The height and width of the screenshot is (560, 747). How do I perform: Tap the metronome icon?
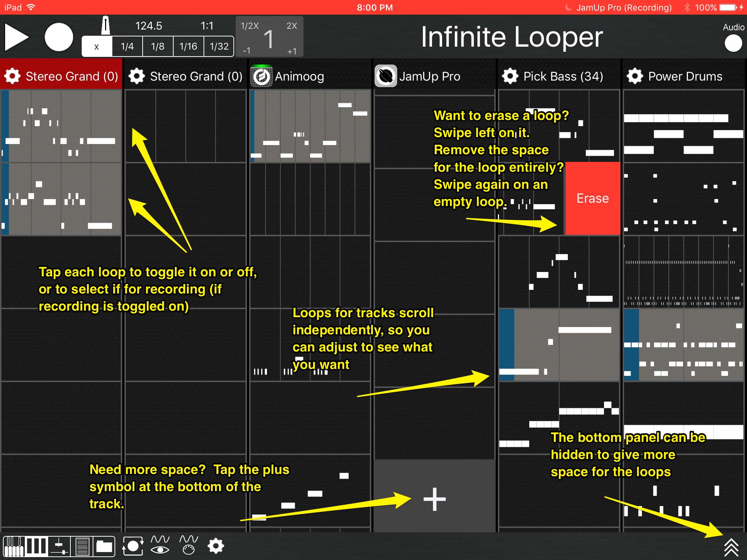pyautogui.click(x=105, y=26)
